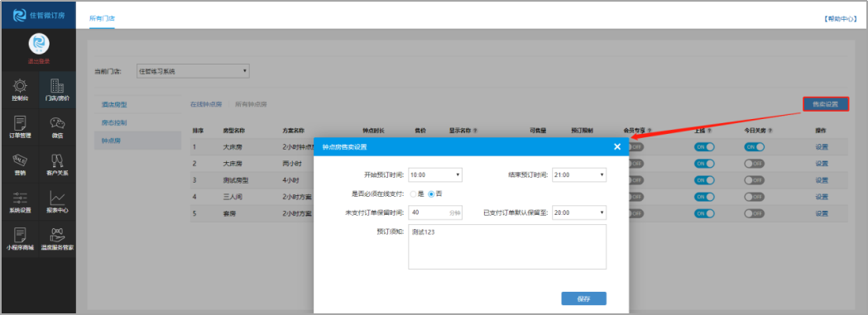Open the 温度服务管家 sidebar icon
This screenshot has height=315, width=868.
pyautogui.click(x=57, y=239)
